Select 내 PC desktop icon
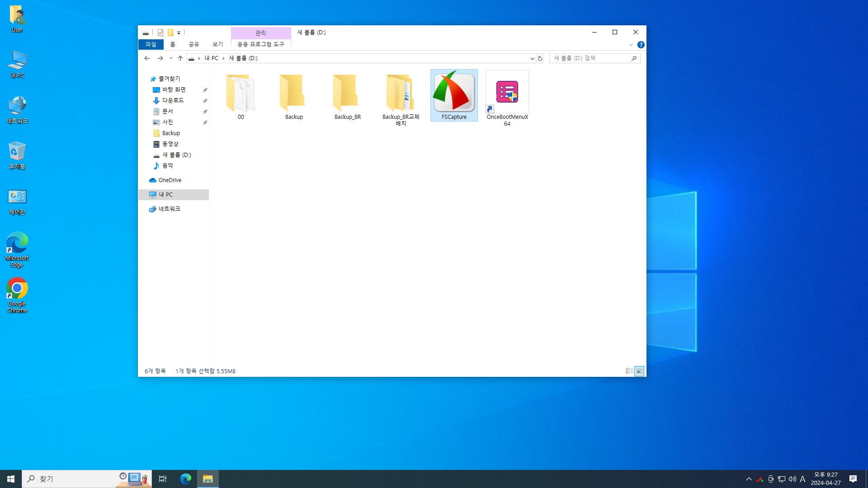The width and height of the screenshot is (868, 488). click(x=17, y=65)
